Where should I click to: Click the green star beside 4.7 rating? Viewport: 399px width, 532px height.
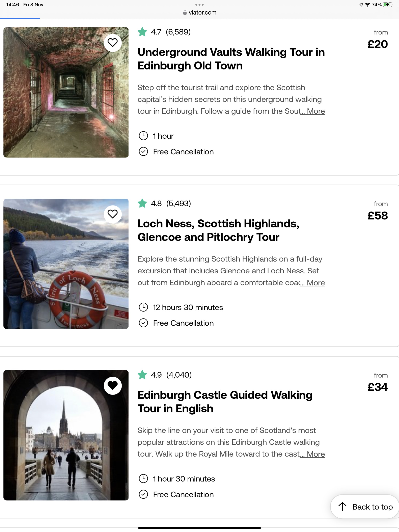pos(142,32)
